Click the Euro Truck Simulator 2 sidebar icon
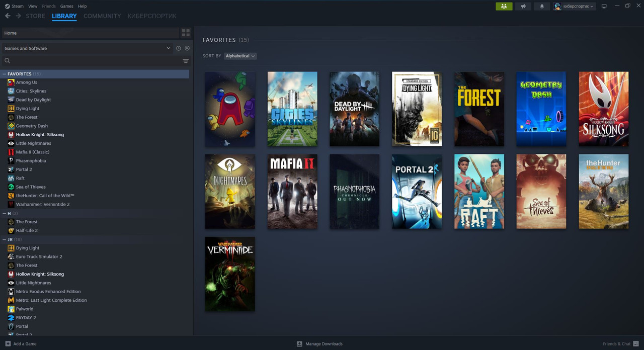Image resolution: width=644 pixels, height=350 pixels. [11, 256]
